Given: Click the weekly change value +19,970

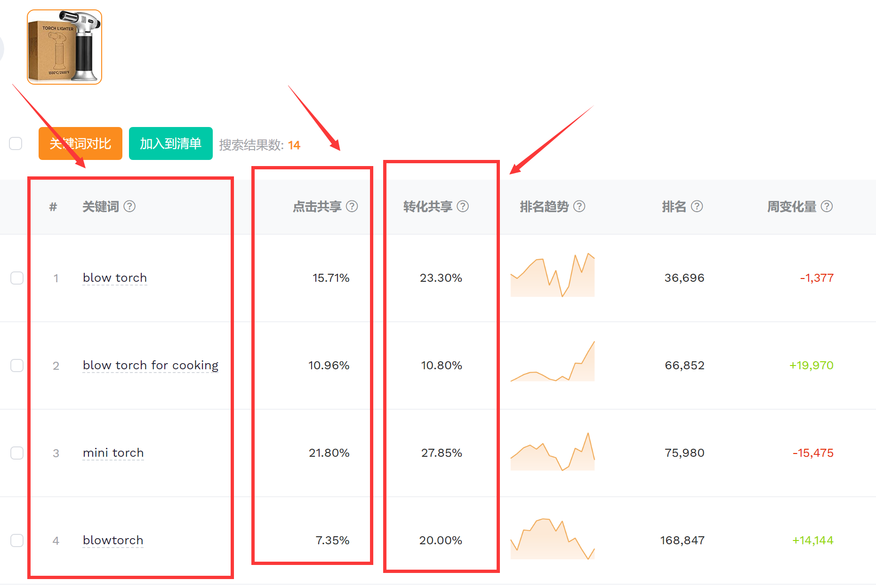Looking at the screenshot, I should [812, 366].
